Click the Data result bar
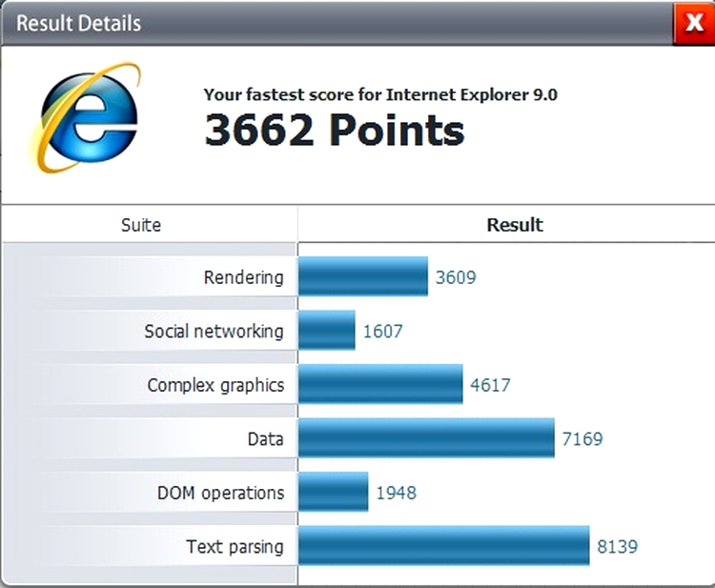Image resolution: width=715 pixels, height=588 pixels. pyautogui.click(x=427, y=438)
